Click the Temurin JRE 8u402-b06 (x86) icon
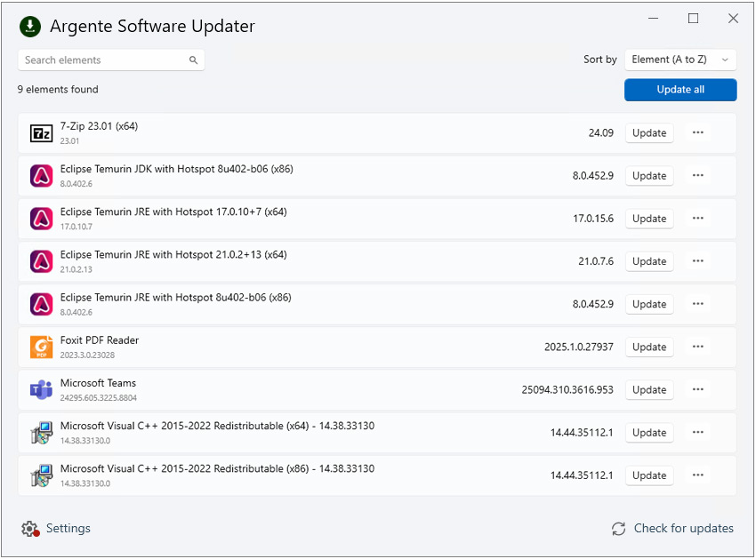Viewport: 756px width, 559px height. [42, 305]
